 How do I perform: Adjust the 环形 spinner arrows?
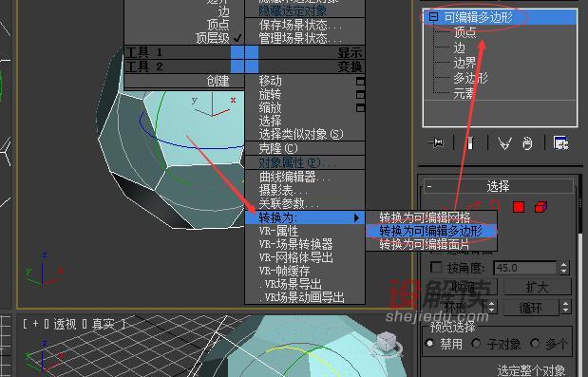pyautogui.click(x=492, y=308)
